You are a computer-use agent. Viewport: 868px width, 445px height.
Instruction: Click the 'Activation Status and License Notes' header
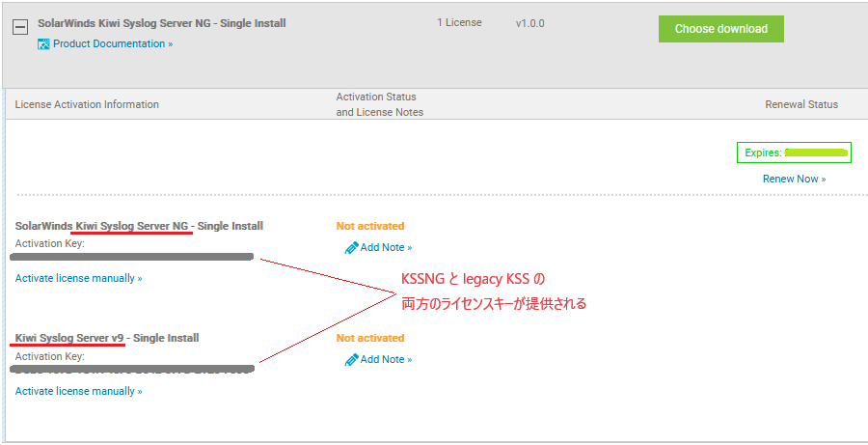point(379,105)
